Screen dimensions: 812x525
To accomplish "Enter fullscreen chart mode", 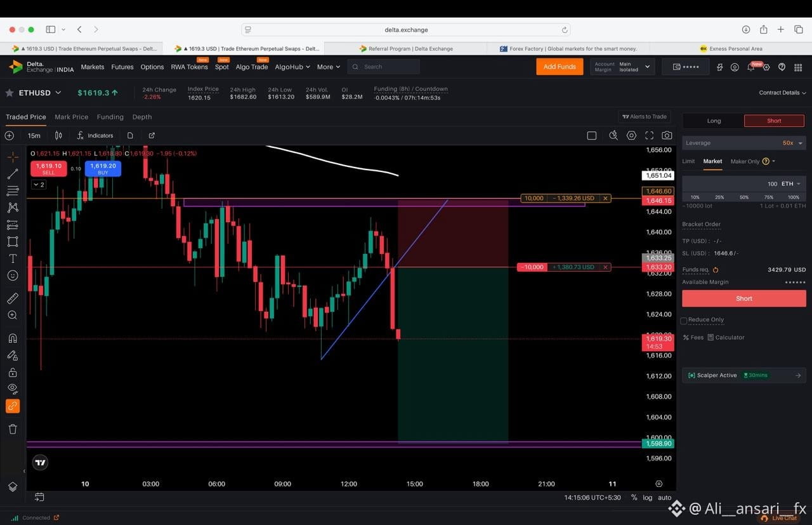I will point(649,135).
